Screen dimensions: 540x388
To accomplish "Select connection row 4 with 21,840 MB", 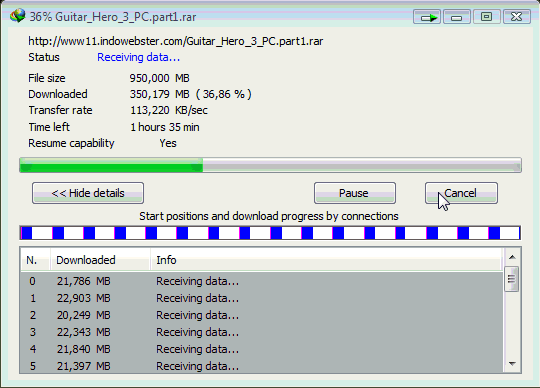I will (262, 349).
